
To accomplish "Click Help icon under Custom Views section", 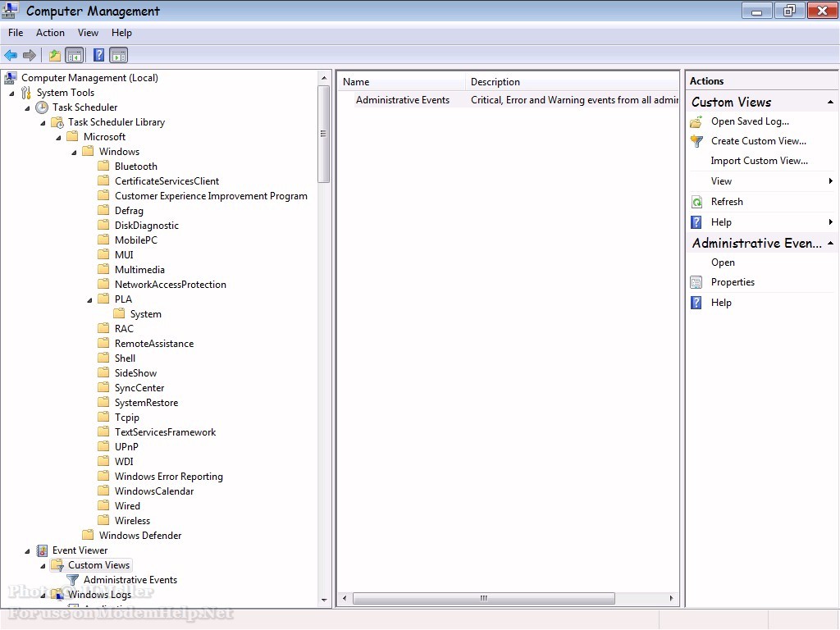I will point(696,222).
